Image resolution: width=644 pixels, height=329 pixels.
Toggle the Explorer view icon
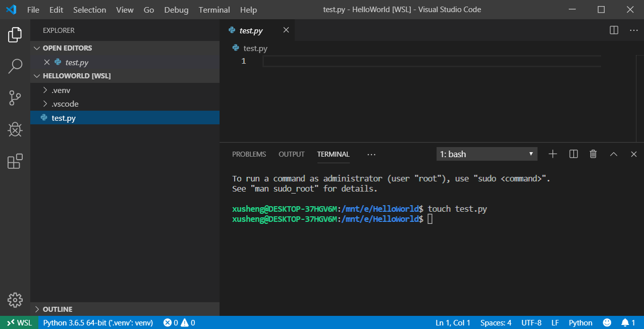[15, 35]
